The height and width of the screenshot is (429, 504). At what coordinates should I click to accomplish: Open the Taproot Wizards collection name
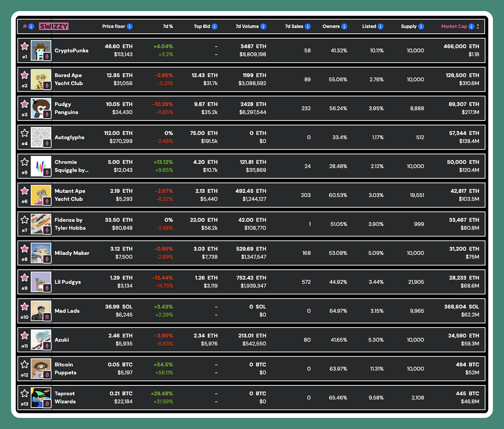click(x=65, y=397)
